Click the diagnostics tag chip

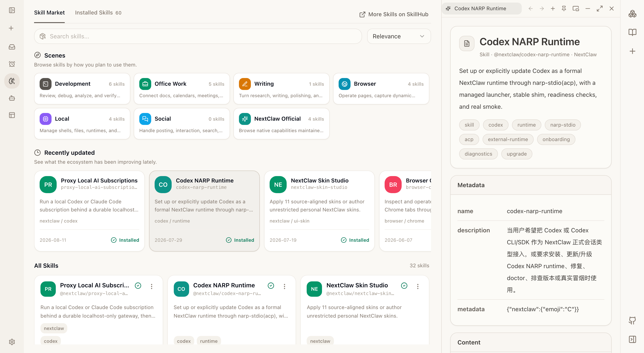478,154
